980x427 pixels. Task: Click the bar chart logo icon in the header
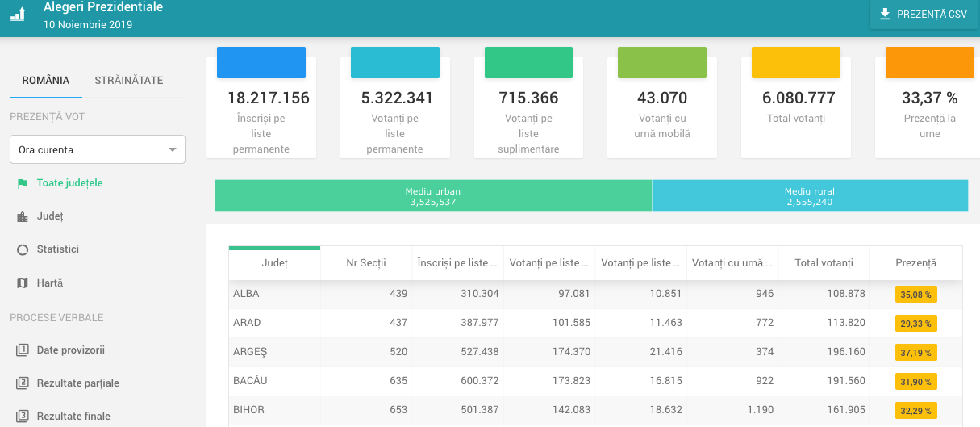pyautogui.click(x=17, y=14)
